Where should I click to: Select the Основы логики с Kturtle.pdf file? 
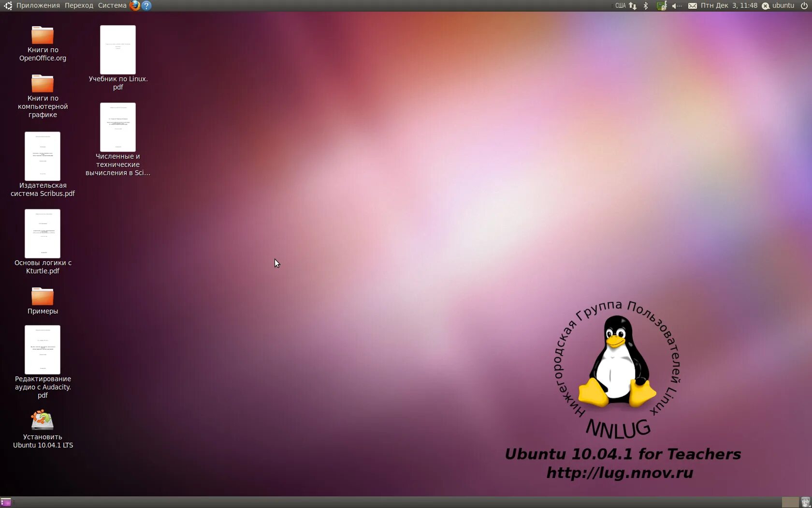point(43,242)
